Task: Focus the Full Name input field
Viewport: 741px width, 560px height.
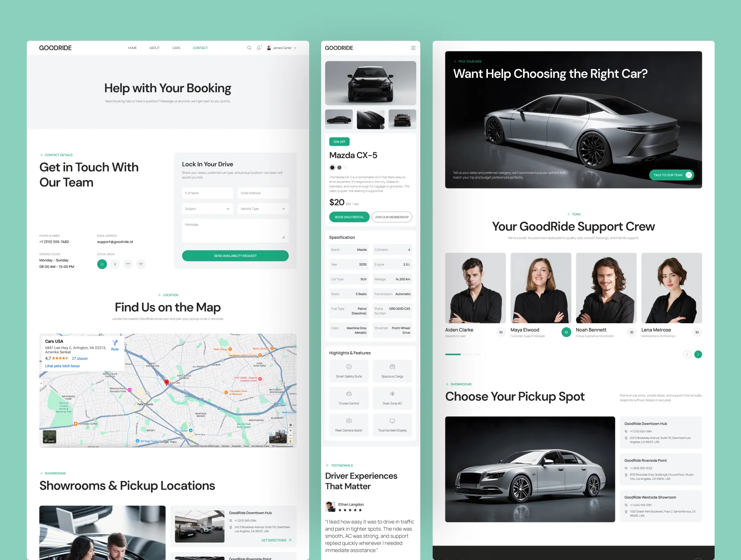Action: tap(207, 193)
